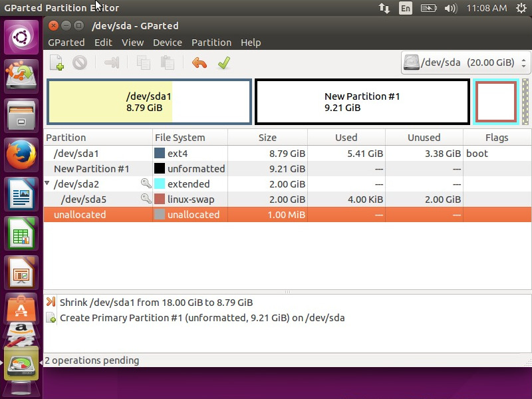Click the 5.41 GiB used value
This screenshot has height=399, width=532.
(365, 154)
